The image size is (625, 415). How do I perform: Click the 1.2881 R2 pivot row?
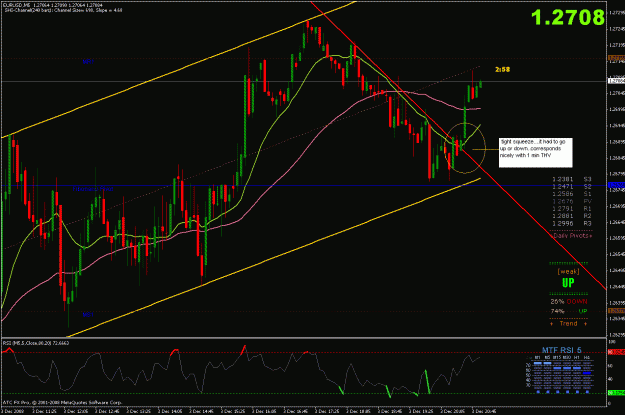[x=572, y=216]
